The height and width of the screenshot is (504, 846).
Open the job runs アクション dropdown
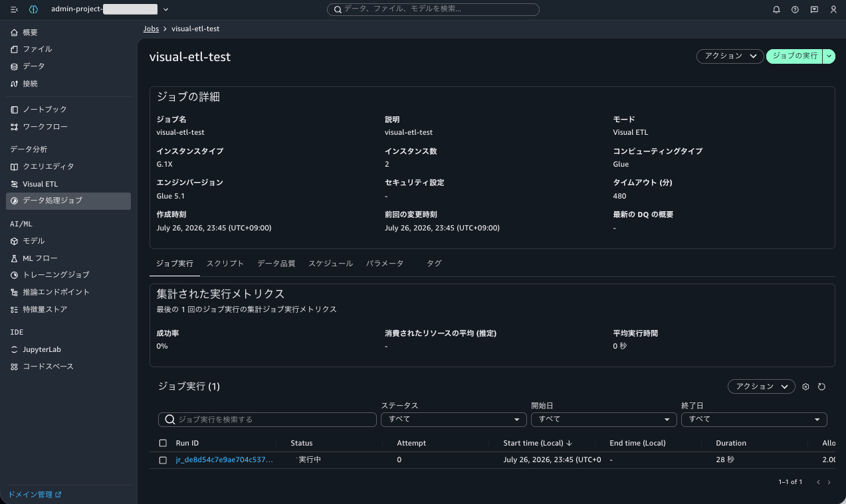762,386
